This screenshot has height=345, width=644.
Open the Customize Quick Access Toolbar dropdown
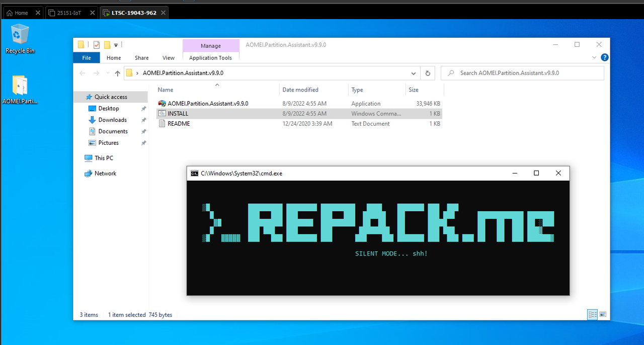coord(116,45)
